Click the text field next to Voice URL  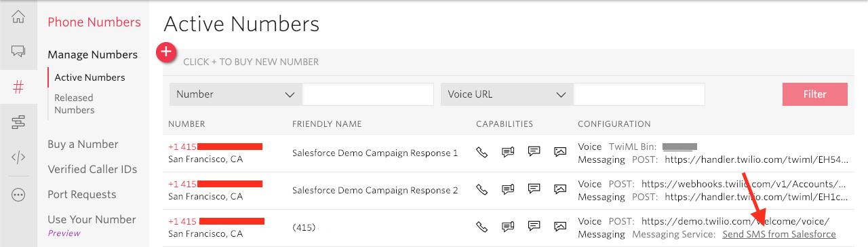639,94
